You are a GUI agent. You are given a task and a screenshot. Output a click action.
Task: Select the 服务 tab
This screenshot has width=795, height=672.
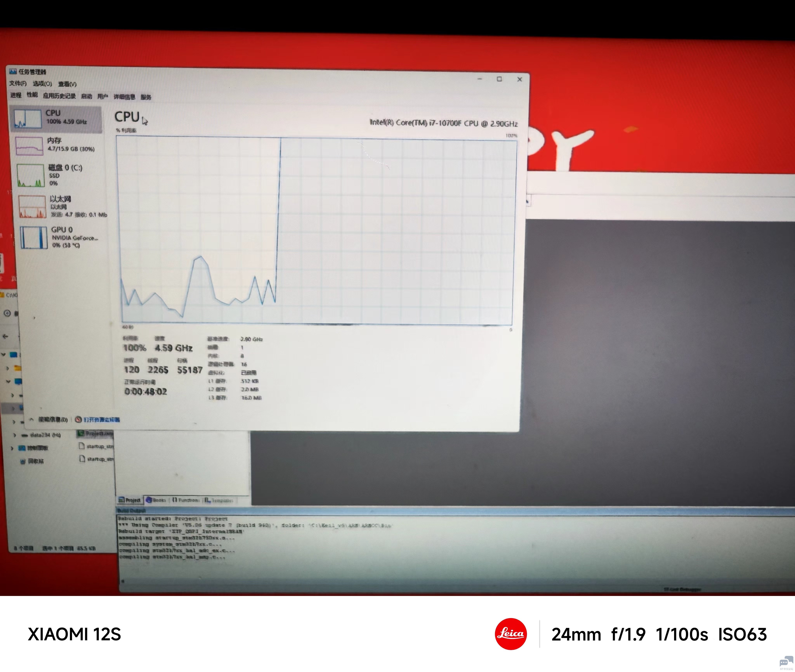146,98
